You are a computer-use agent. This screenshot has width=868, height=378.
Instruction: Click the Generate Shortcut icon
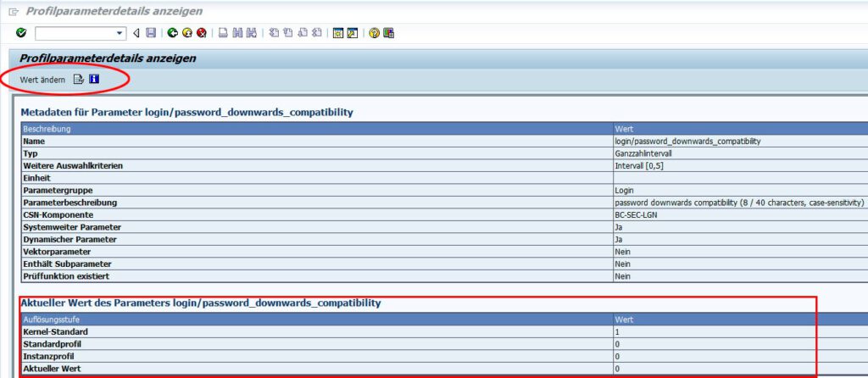pos(353,33)
